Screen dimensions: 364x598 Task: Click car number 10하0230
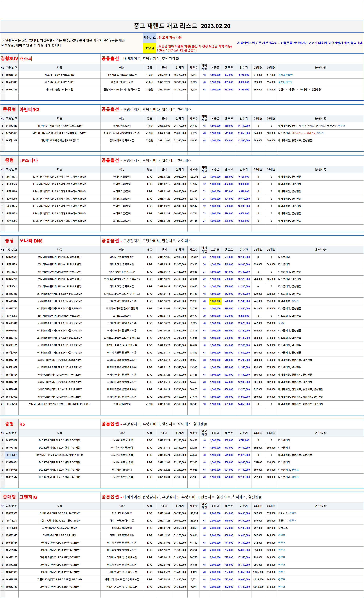click(x=12, y=404)
